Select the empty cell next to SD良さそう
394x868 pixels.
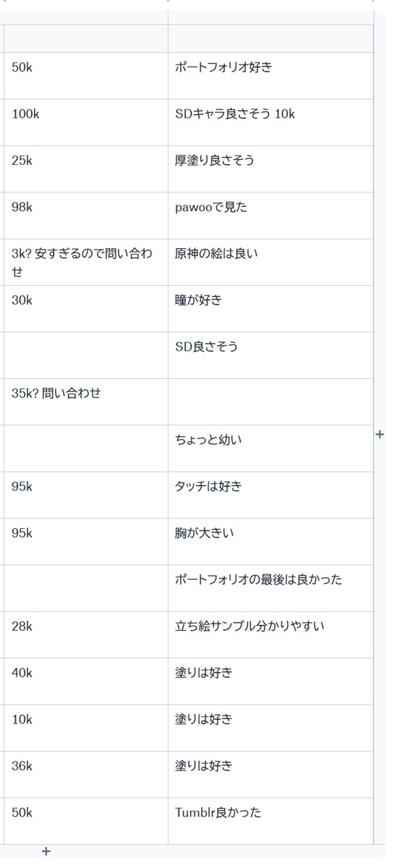[86, 355]
